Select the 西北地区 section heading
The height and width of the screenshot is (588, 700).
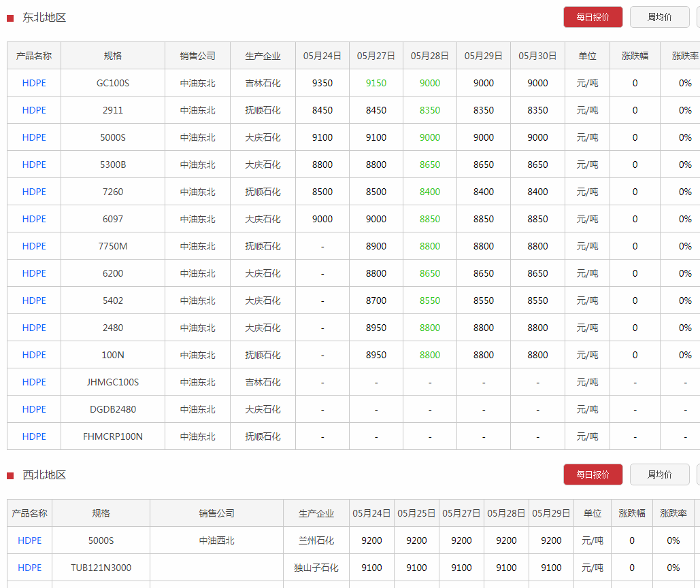pyautogui.click(x=44, y=474)
